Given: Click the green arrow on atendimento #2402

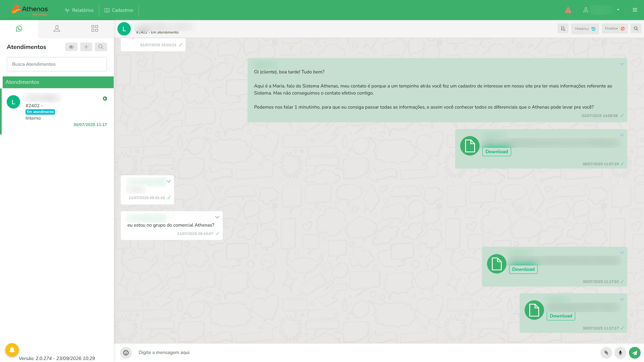Looking at the screenshot, I should [105, 99].
